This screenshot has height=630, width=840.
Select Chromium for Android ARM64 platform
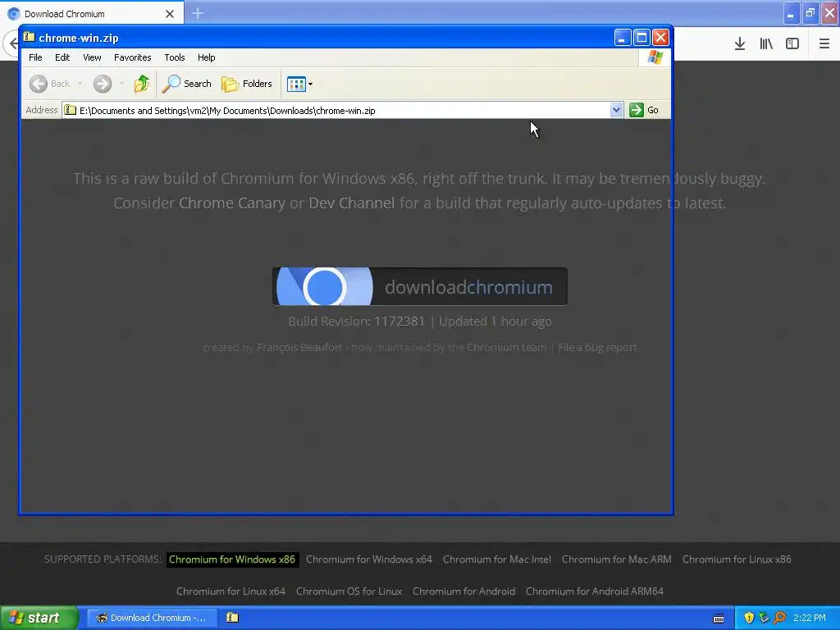coord(594,591)
